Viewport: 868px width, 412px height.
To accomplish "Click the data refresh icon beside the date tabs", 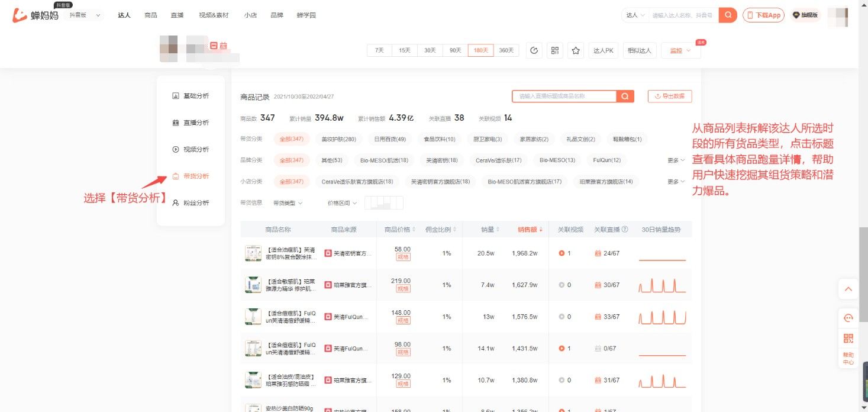I will point(534,50).
